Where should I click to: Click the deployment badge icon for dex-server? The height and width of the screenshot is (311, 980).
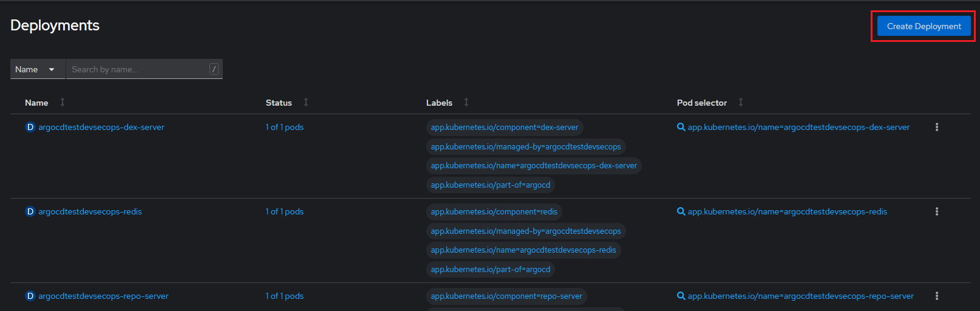30,127
